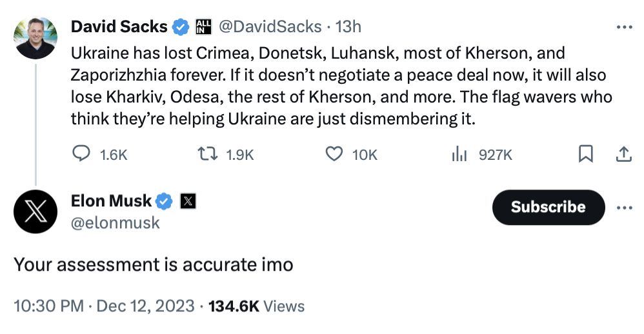Screen dimensions: 644x334
Task: Share David Sacks' tweet
Action: point(624,154)
